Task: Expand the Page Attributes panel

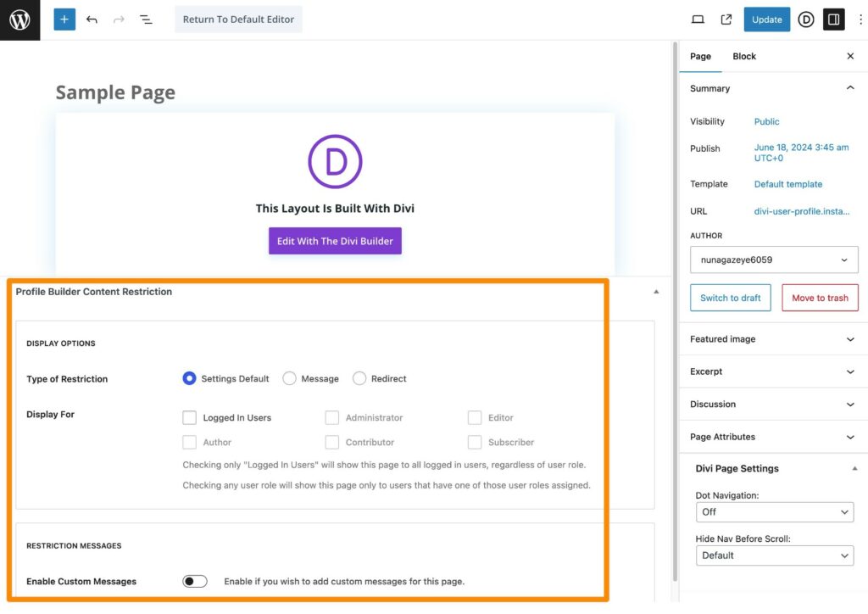Action: (772, 437)
